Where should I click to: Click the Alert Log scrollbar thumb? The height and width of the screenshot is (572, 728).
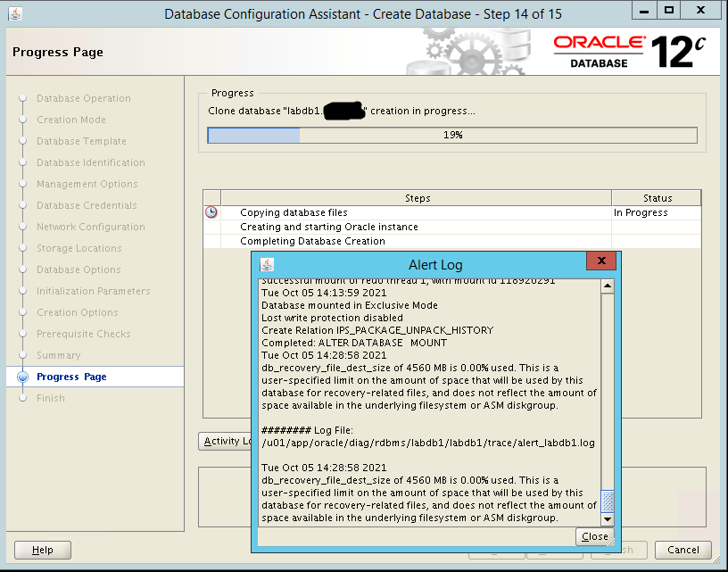coord(608,502)
